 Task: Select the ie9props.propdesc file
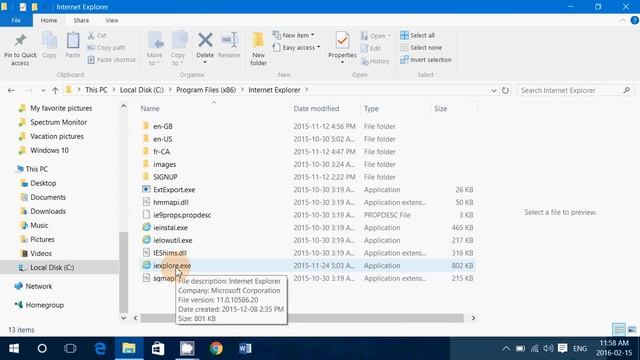coord(182,215)
